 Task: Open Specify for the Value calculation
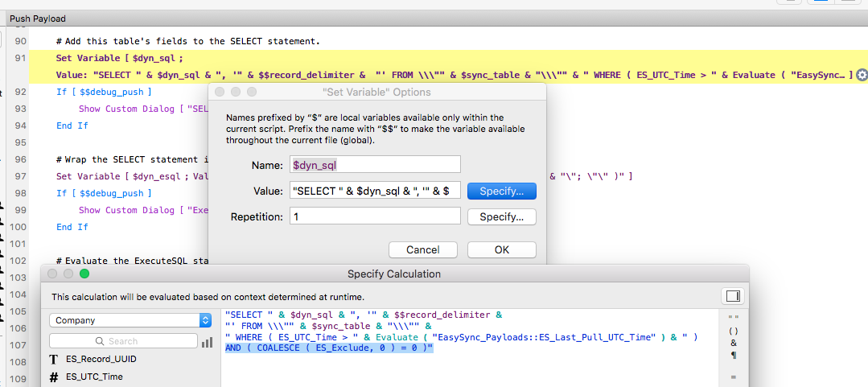pyautogui.click(x=501, y=191)
